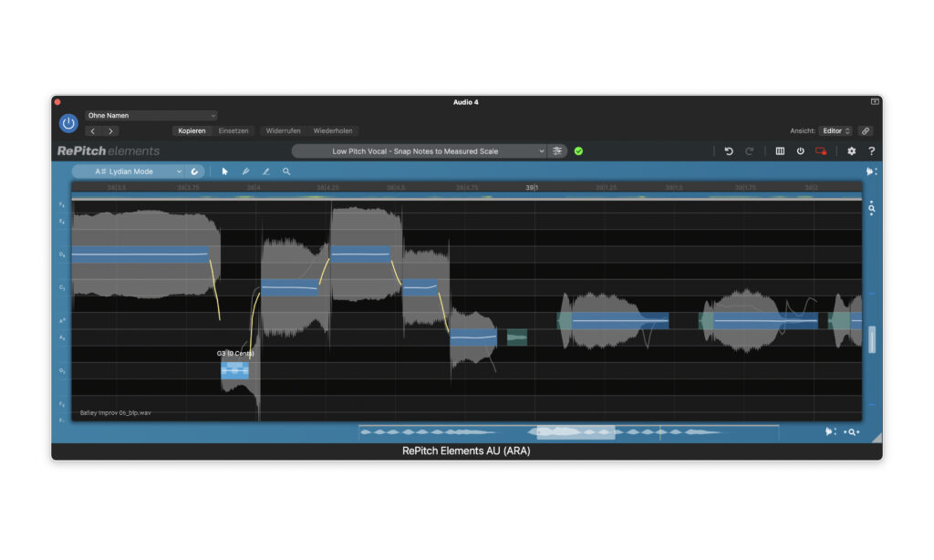934x560 pixels.
Task: Click the bottom playhead follow icon
Action: click(x=831, y=432)
